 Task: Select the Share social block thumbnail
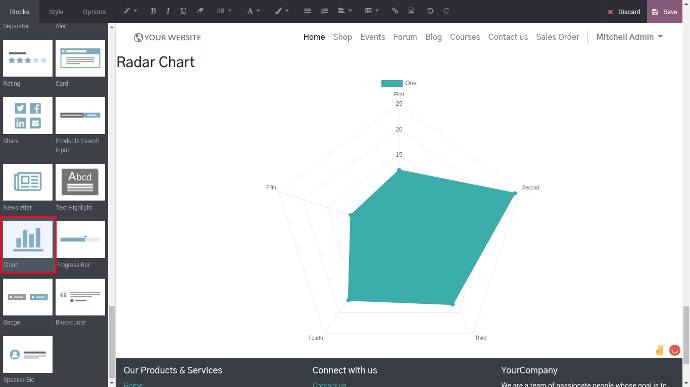point(28,115)
